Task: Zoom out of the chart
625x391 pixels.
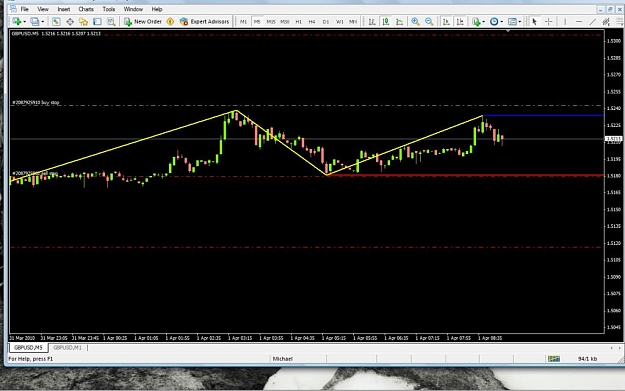Action: click(x=429, y=22)
